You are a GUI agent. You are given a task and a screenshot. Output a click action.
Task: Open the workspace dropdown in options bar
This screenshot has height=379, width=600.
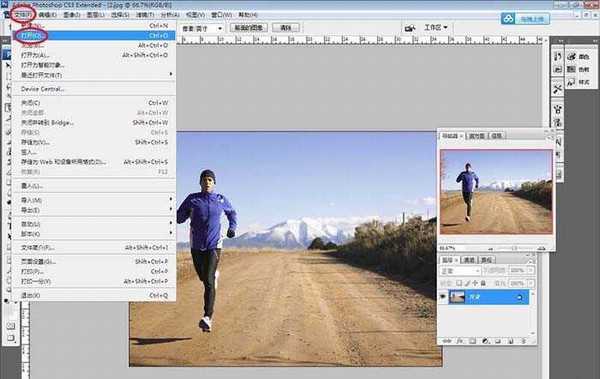435,28
